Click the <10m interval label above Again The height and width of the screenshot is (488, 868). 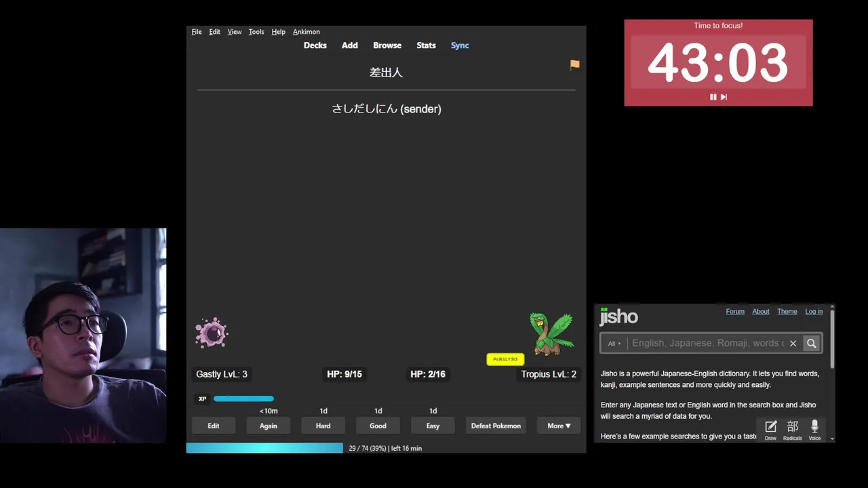269,411
